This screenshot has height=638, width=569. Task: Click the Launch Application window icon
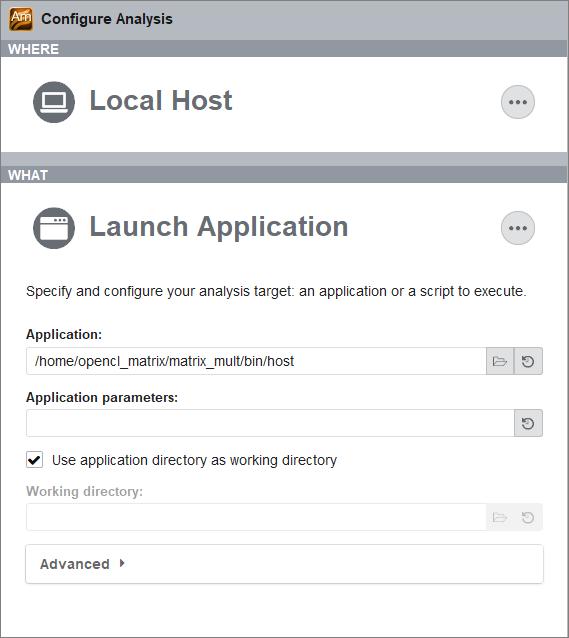(54, 228)
